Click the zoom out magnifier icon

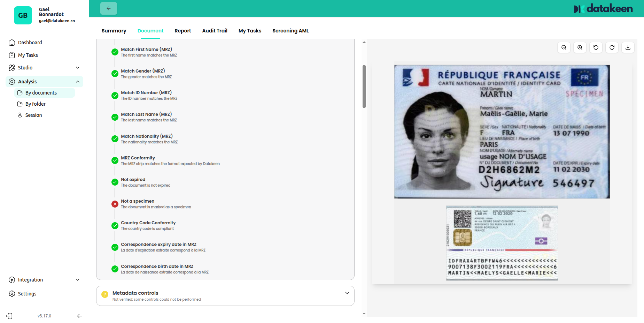564,47
